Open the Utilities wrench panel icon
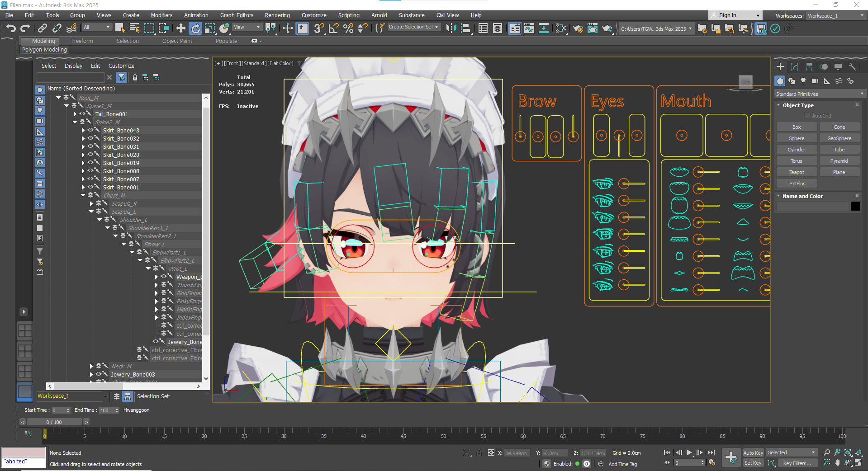This screenshot has width=868, height=471. click(853, 66)
